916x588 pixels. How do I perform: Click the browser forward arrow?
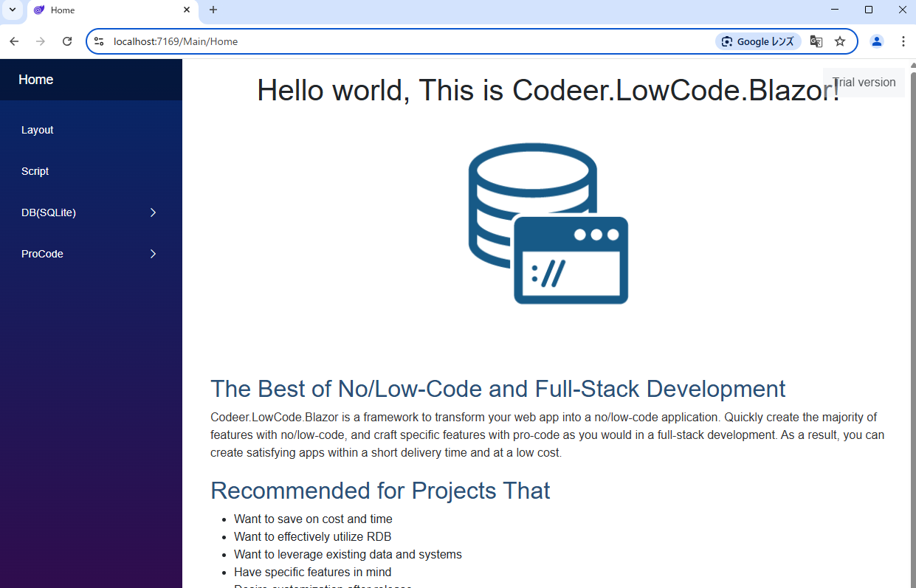(41, 41)
